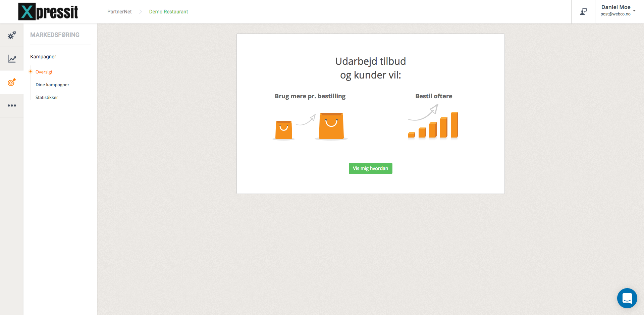Open the statistics line chart sidebar icon
The width and height of the screenshot is (644, 315).
point(12,59)
